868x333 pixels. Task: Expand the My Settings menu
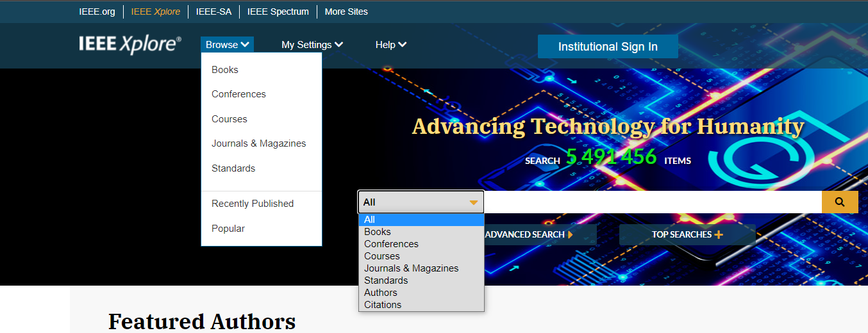point(312,45)
